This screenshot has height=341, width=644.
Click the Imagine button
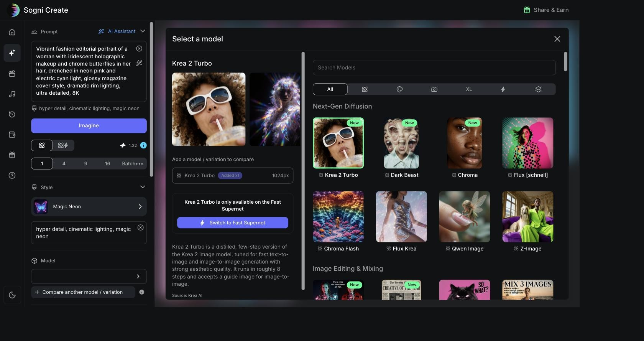click(89, 126)
